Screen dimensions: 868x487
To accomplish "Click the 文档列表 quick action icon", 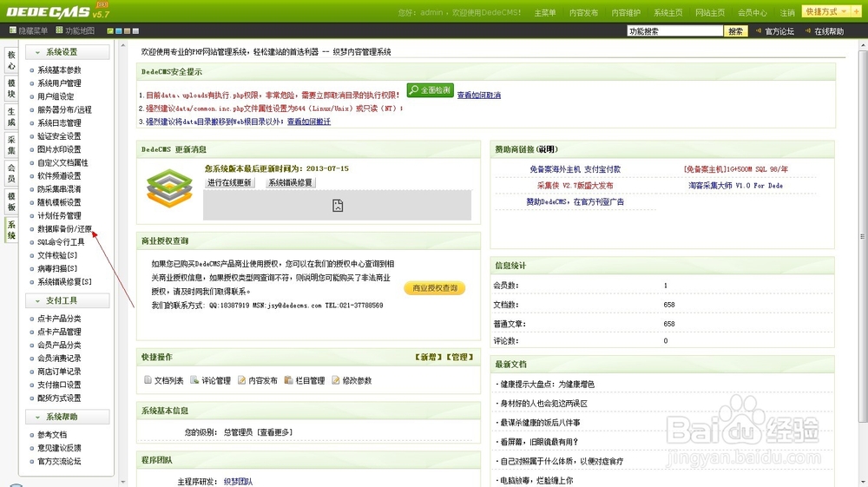I will pyautogui.click(x=148, y=380).
